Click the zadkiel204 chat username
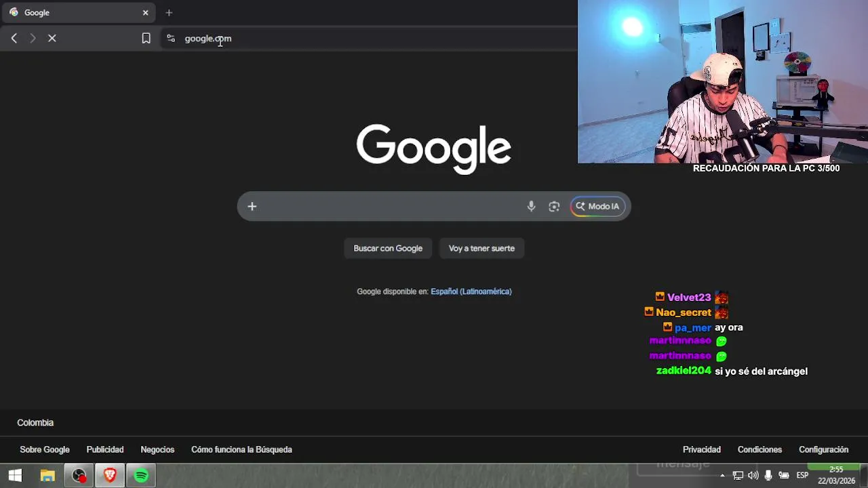This screenshot has height=488, width=868. (684, 371)
